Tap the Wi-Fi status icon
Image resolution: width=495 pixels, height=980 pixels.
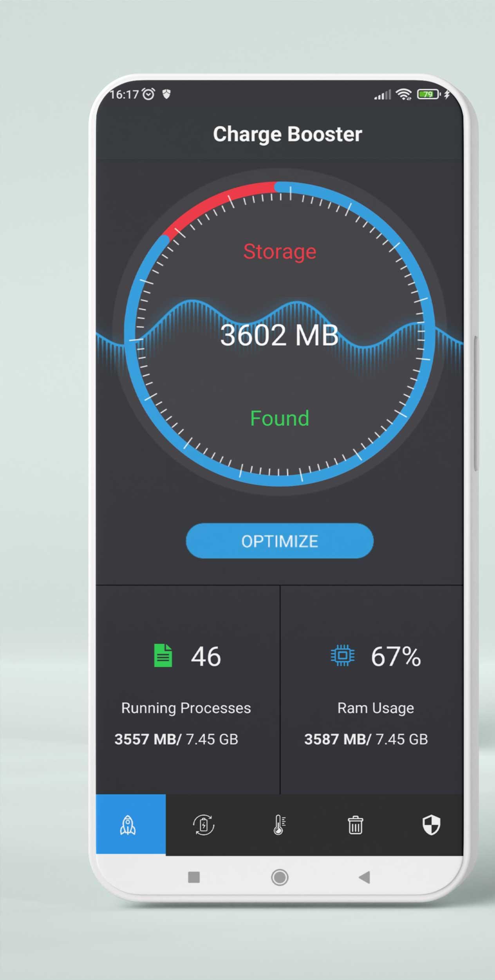pos(404,94)
